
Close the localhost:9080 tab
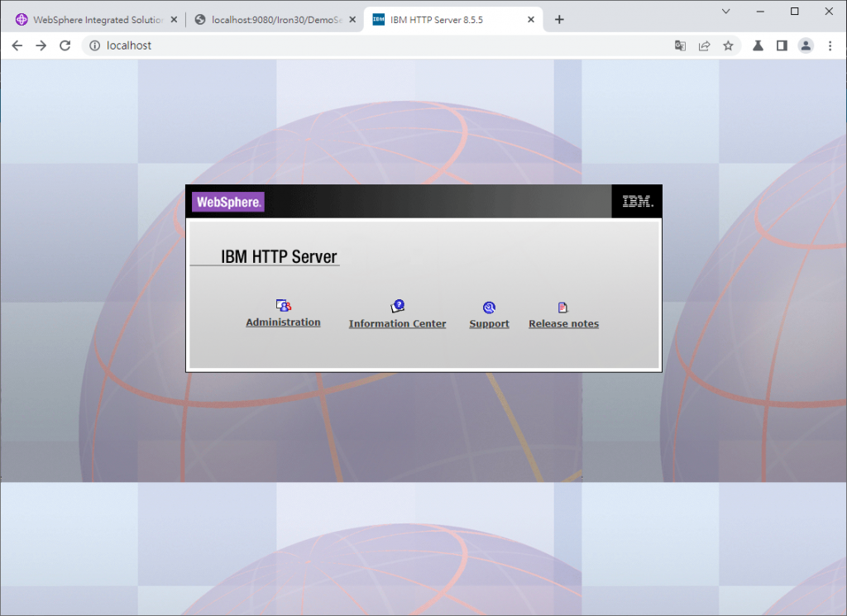click(352, 20)
